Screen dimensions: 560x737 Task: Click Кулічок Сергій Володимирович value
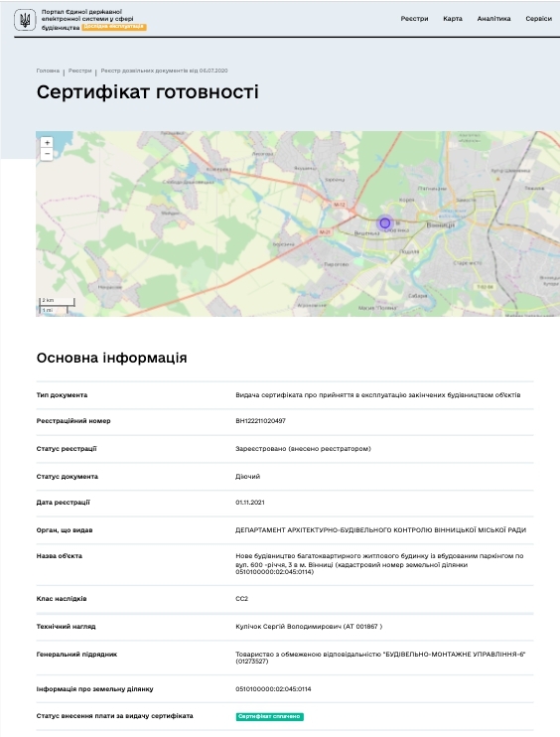point(309,626)
